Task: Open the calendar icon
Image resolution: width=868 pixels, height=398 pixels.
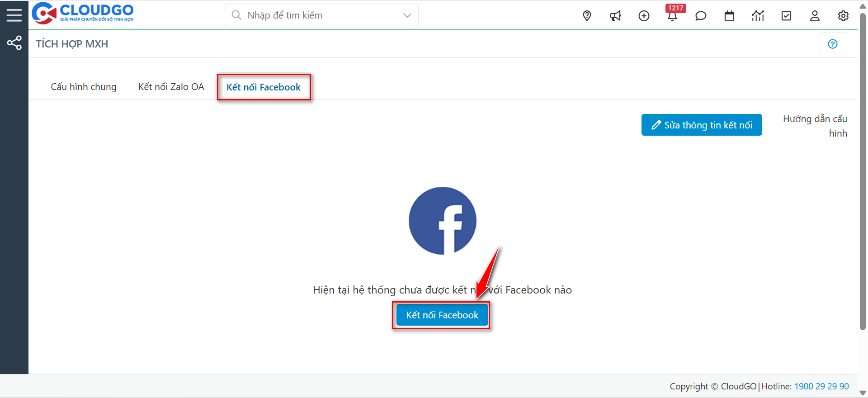Action: point(729,16)
